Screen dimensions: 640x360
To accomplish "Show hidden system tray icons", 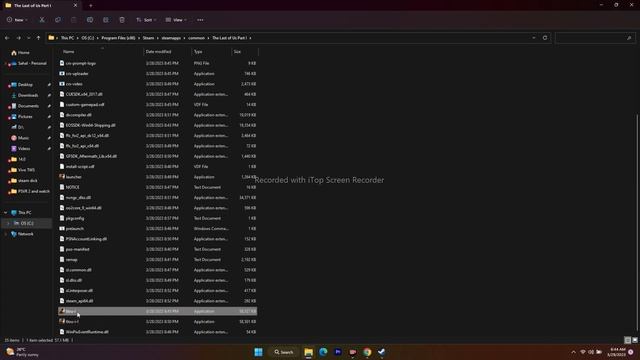I will tap(573, 352).
